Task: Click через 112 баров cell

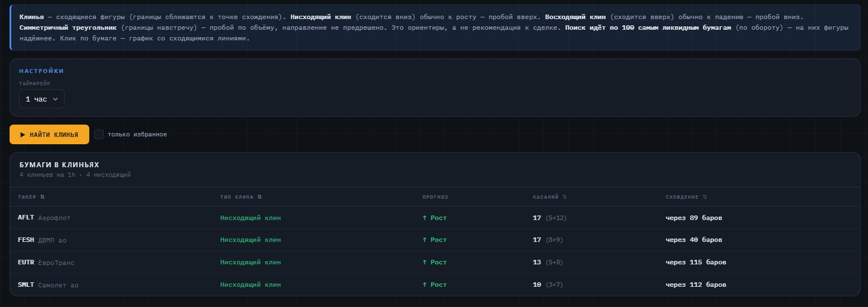Action: (x=696, y=285)
